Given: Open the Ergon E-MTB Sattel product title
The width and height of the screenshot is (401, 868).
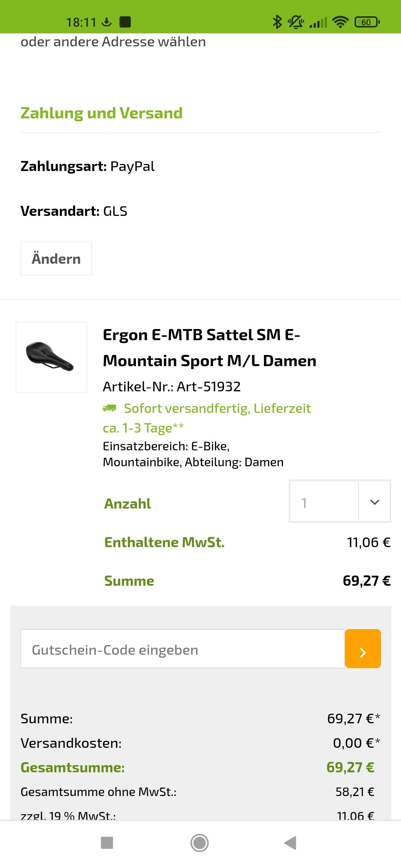Looking at the screenshot, I should click(x=209, y=348).
